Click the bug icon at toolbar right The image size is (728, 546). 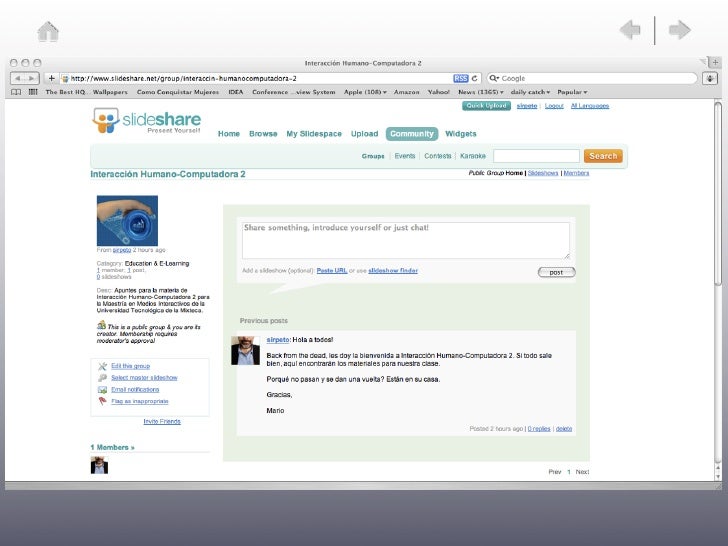[x=710, y=78]
